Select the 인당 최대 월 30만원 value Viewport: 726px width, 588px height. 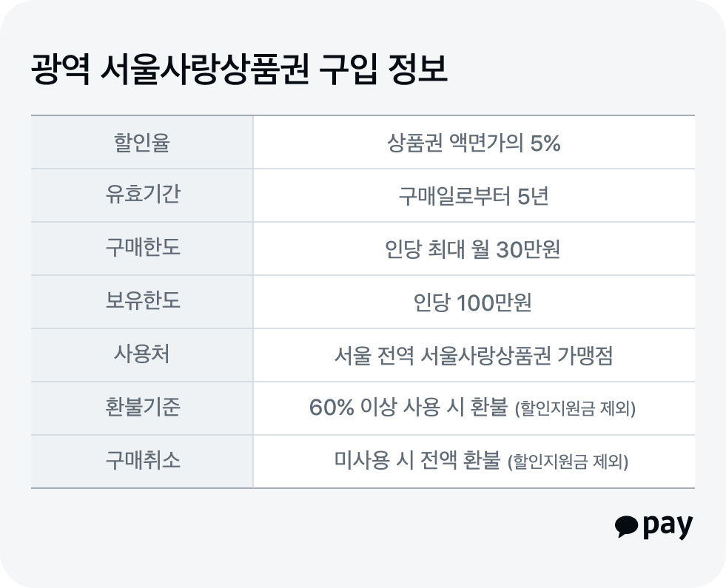point(474,249)
